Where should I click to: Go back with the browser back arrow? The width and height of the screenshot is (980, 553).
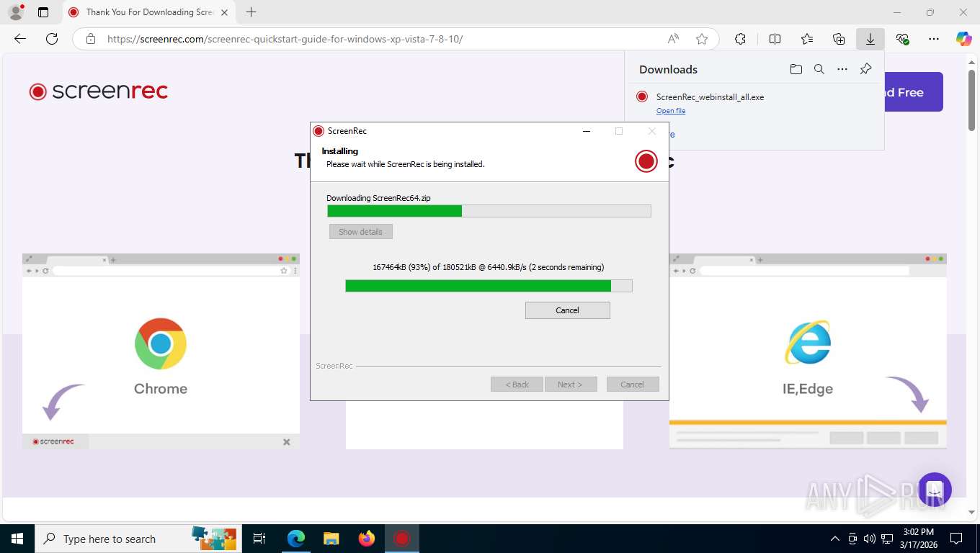(20, 39)
